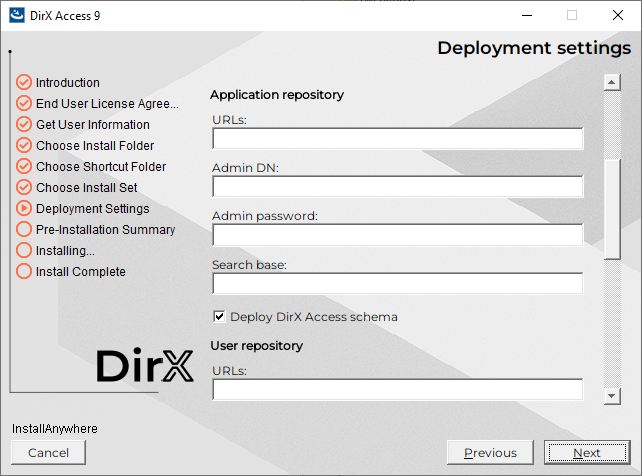Viewport: 642px width, 476px height.
Task: Go back with the Previous button
Action: pos(490,453)
